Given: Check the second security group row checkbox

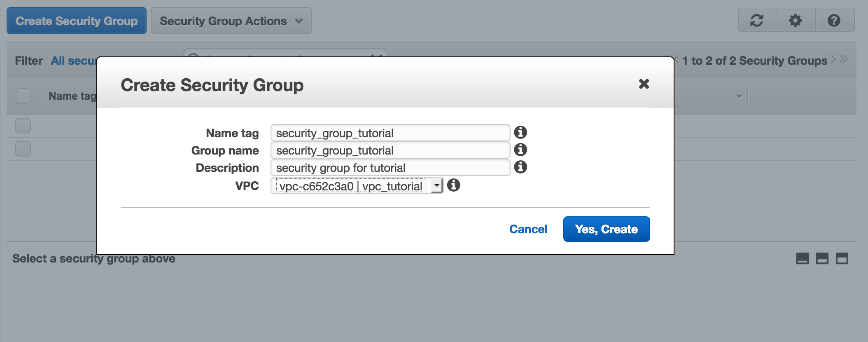Looking at the screenshot, I should (x=23, y=149).
